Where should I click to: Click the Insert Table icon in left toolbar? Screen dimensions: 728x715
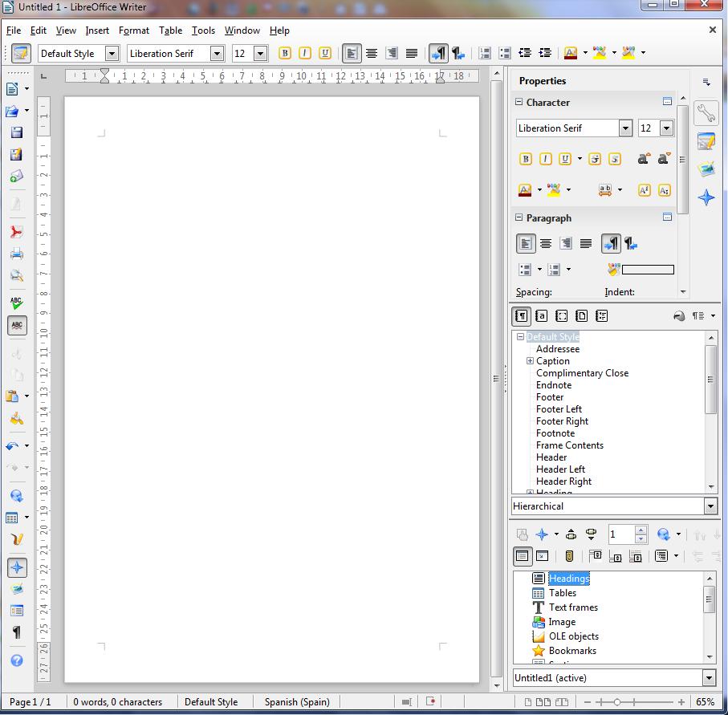(13, 518)
